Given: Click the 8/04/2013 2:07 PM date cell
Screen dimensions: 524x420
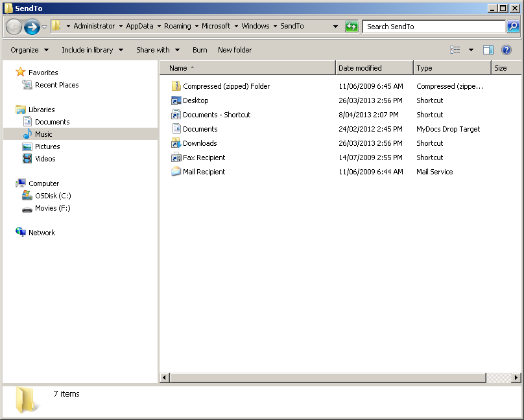Looking at the screenshot, I should click(x=368, y=115).
